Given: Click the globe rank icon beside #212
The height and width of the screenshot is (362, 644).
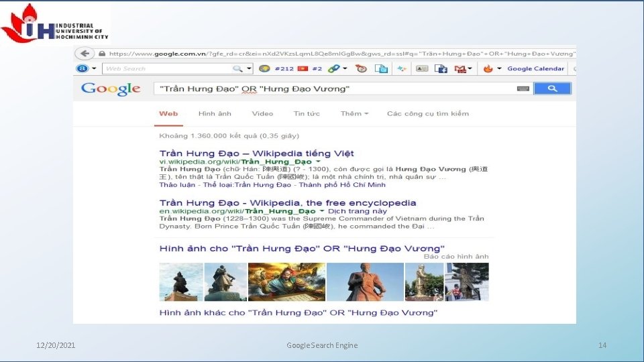Looking at the screenshot, I should click(x=264, y=68).
